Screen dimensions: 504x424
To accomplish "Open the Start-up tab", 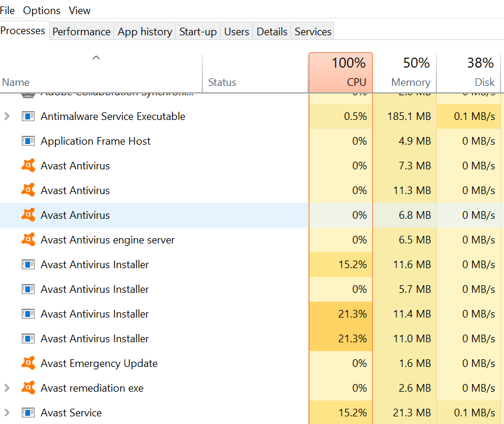I will (x=198, y=32).
